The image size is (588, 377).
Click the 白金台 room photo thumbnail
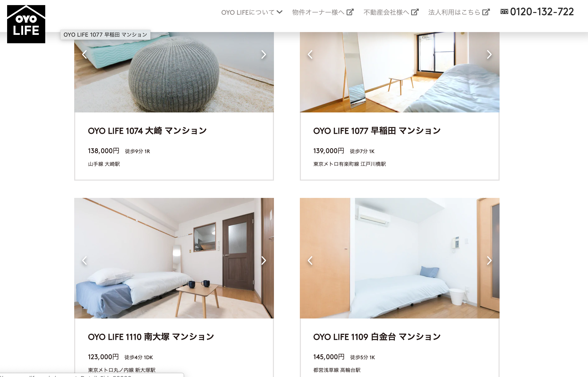click(400, 258)
